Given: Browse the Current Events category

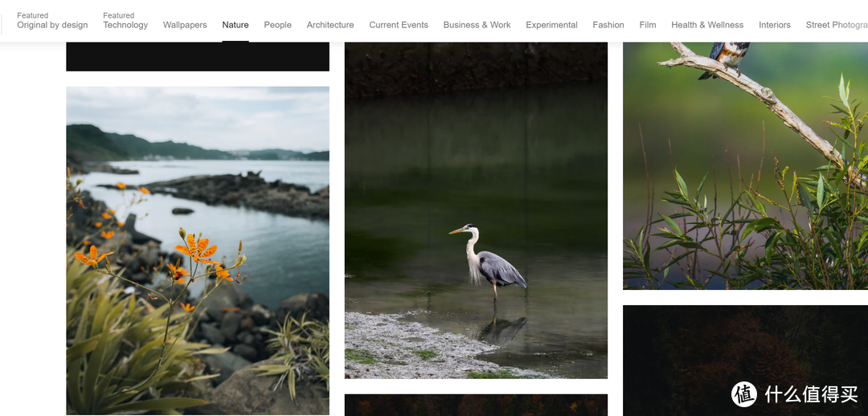Looking at the screenshot, I should pos(399,25).
